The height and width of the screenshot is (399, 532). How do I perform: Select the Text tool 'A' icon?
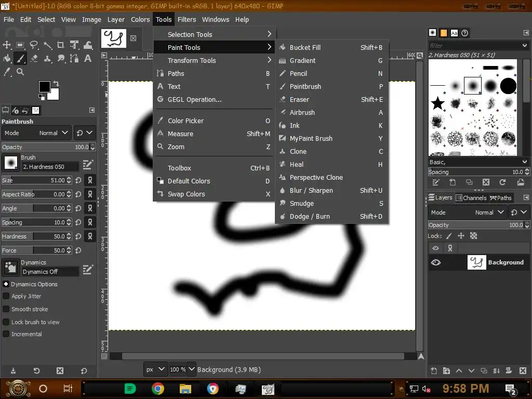click(x=87, y=58)
